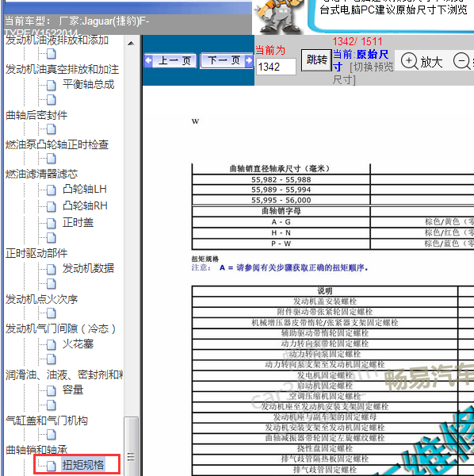Click the 说明 column header
This screenshot has width=474, height=476.
(325, 291)
